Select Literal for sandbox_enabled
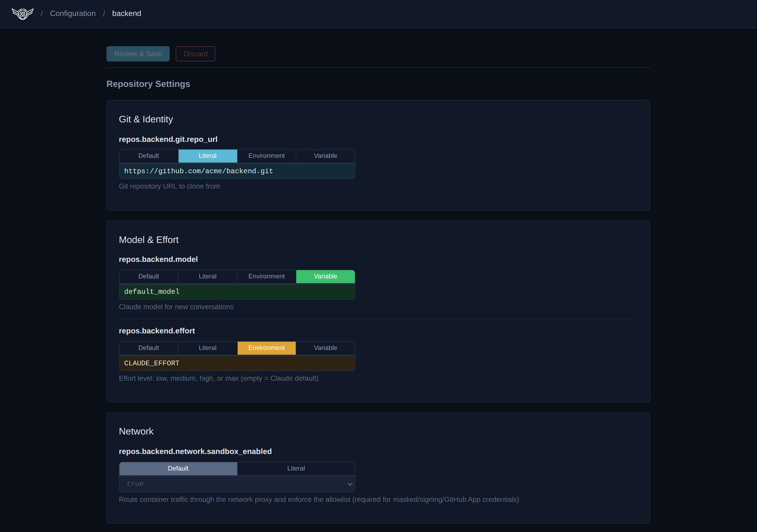The height and width of the screenshot is (532, 757). (x=296, y=469)
